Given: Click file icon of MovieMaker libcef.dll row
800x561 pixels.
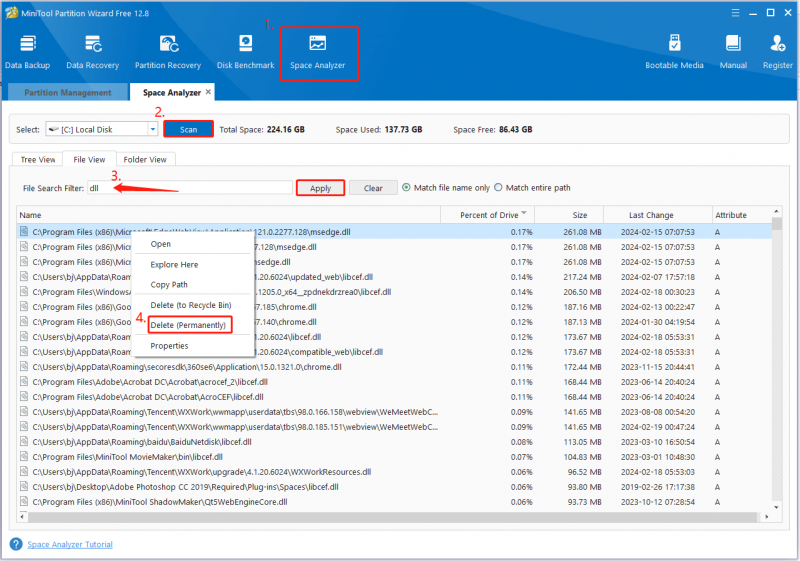Looking at the screenshot, I should tap(24, 456).
